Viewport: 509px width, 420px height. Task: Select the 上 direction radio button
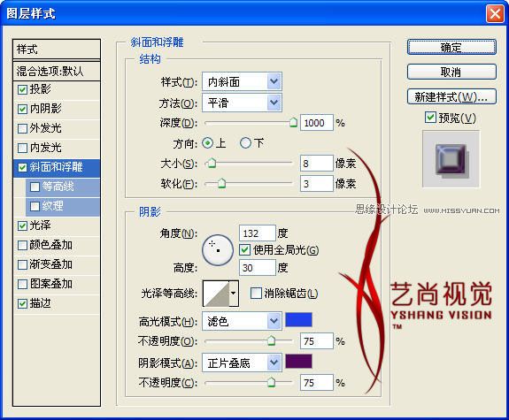tap(207, 143)
